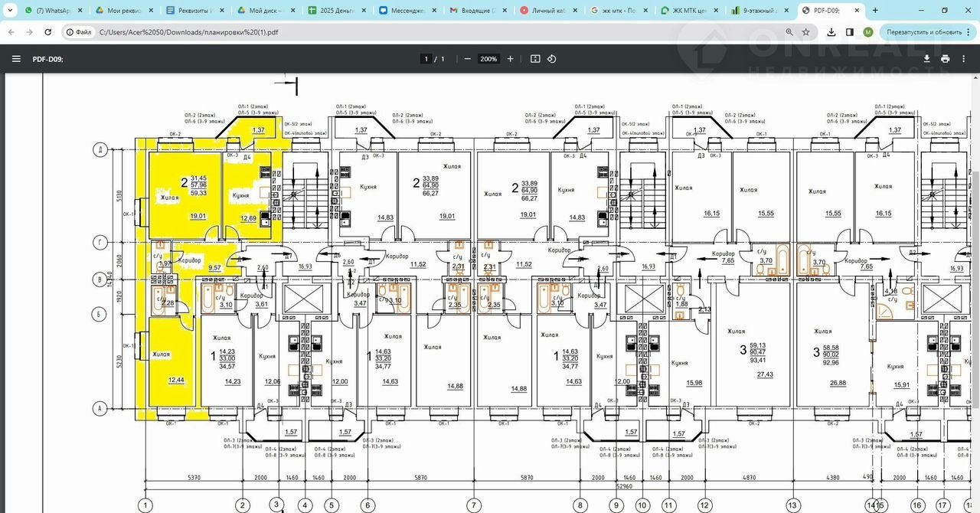This screenshot has width=980, height=513.
Task: Toggle the browser side panel
Action: pyautogui.click(x=850, y=32)
